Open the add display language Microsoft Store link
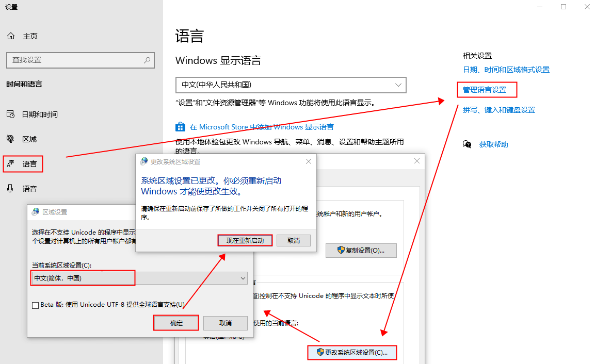This screenshot has width=595, height=364. [x=262, y=127]
